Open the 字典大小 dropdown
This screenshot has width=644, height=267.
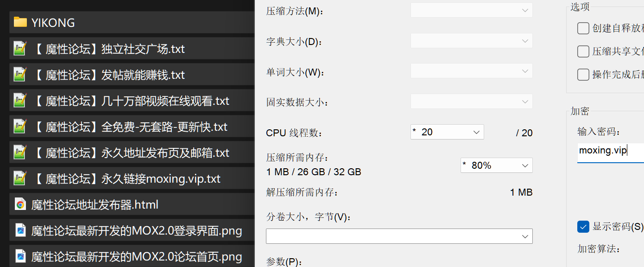472,41
